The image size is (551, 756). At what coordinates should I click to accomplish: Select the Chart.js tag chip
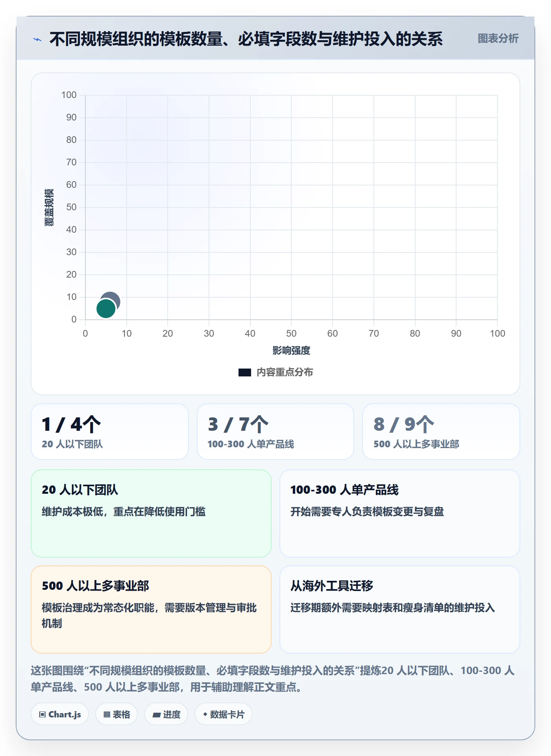click(60, 714)
